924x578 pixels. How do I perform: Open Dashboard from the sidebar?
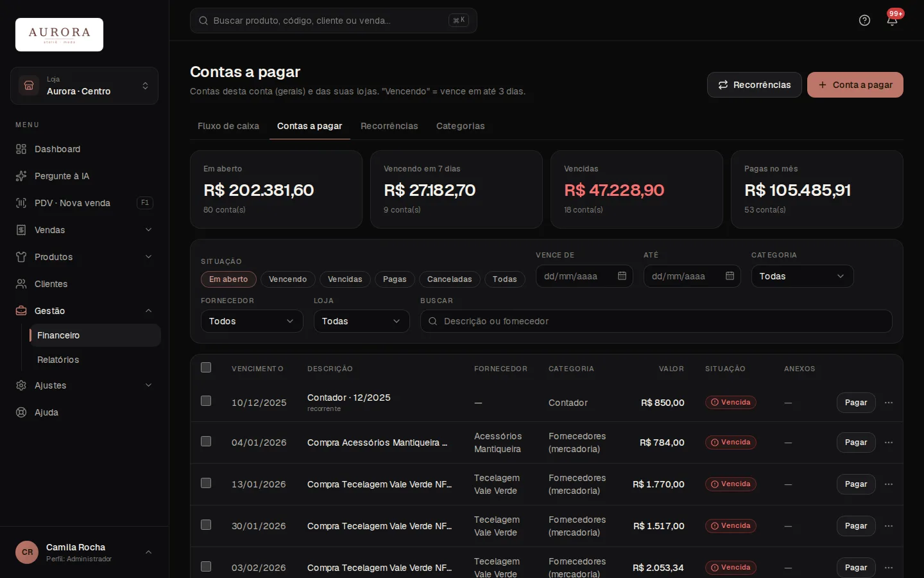point(84,149)
